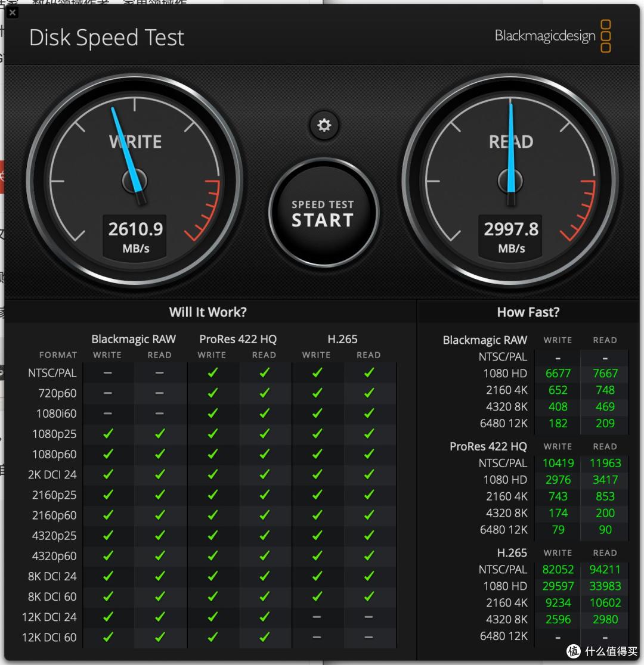Click H.265 NTSC/PAL write value 82052
This screenshot has height=665, width=644.
pyautogui.click(x=558, y=570)
